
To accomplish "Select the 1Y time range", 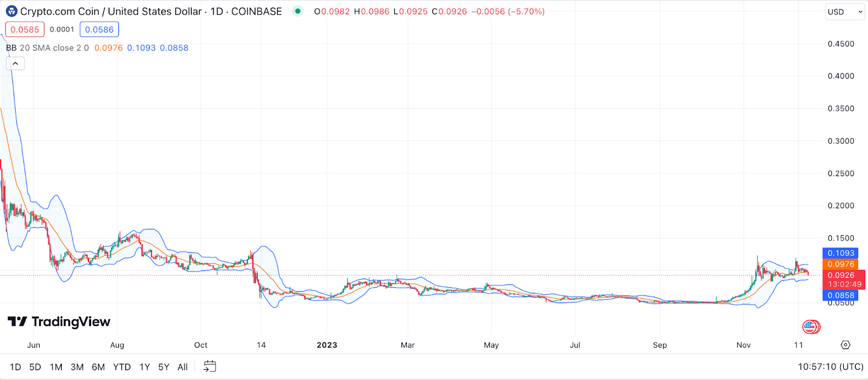I will click(x=145, y=367).
